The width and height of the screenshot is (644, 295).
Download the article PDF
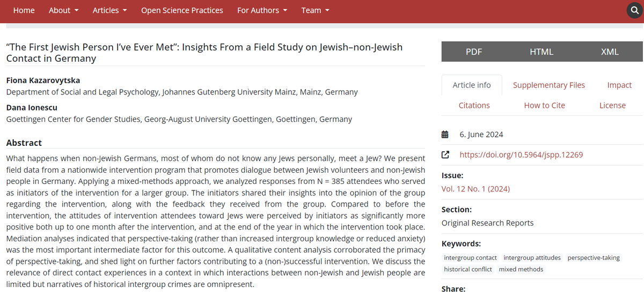pyautogui.click(x=474, y=51)
